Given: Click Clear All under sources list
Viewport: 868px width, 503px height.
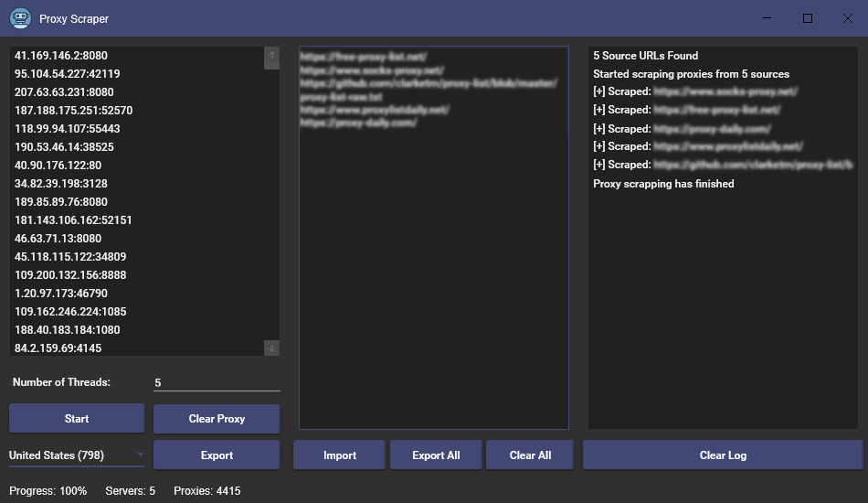Looking at the screenshot, I should coord(530,455).
